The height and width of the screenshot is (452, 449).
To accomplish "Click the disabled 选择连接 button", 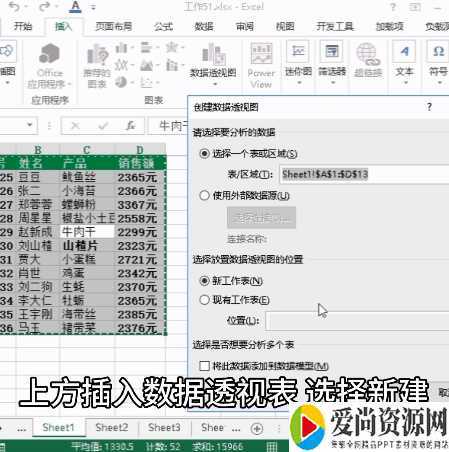I will [261, 218].
